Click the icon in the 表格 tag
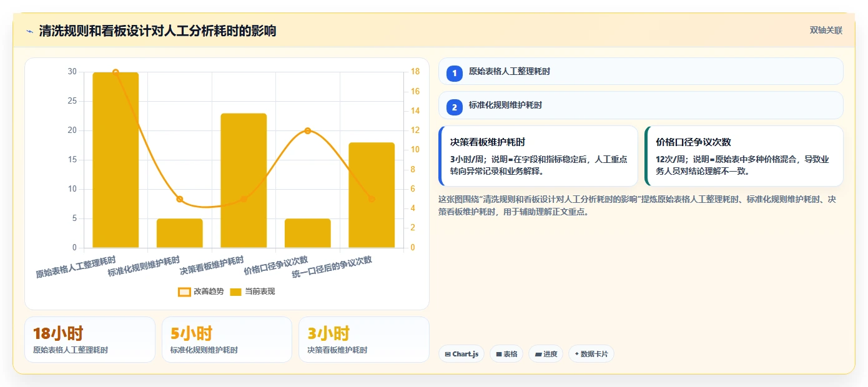The image size is (868, 387). [x=499, y=354]
